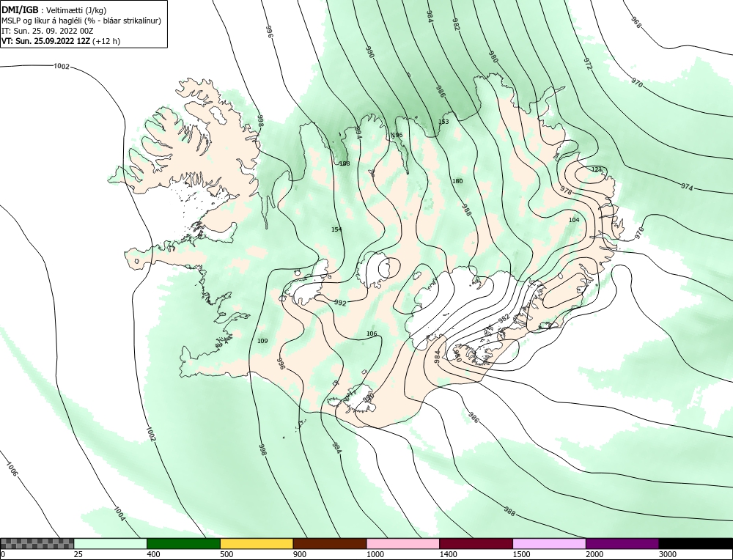The width and height of the screenshot is (733, 560).
Task: Select the 'IT: Sun. 25. 09. 2022 00Z' line
Action: coord(47,31)
